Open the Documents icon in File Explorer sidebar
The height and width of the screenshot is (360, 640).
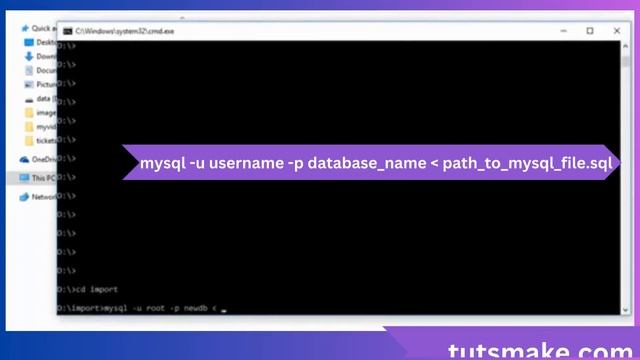pyautogui.click(x=29, y=71)
